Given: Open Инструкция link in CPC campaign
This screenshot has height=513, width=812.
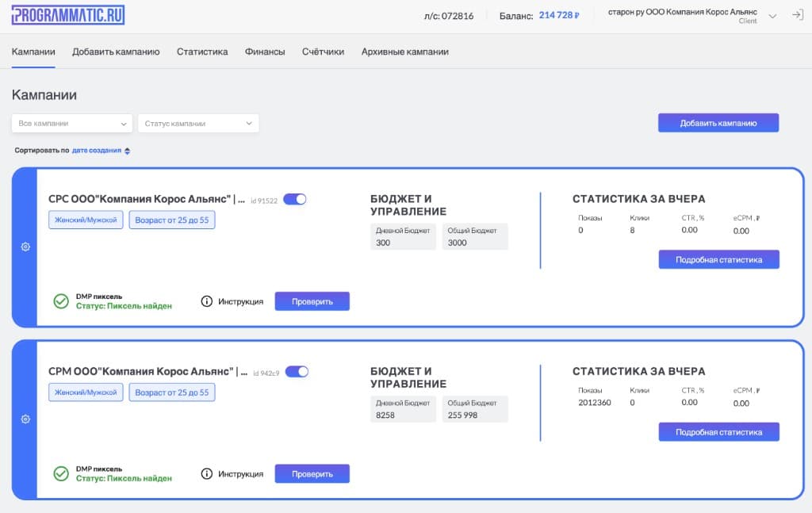Looking at the screenshot, I should coord(240,301).
